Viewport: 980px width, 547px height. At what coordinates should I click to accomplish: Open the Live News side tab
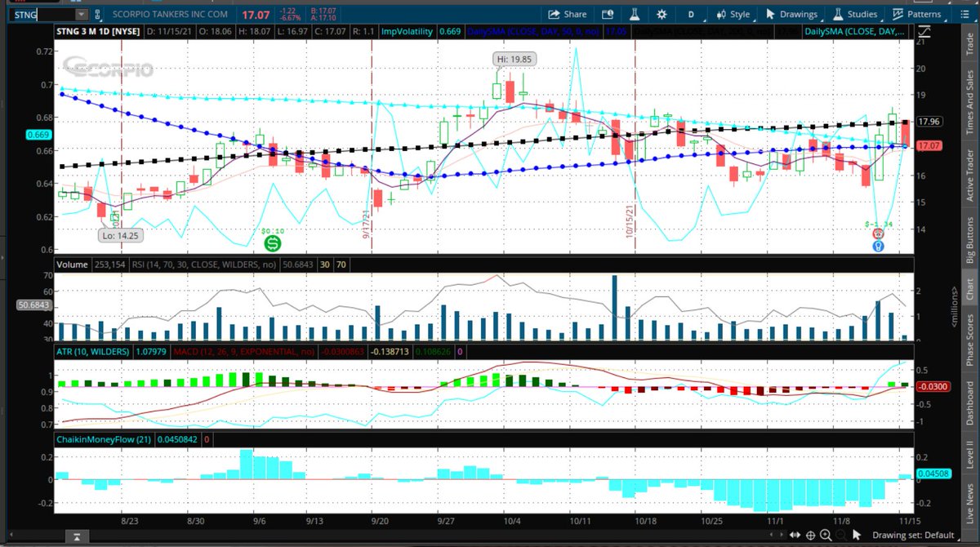[970, 503]
